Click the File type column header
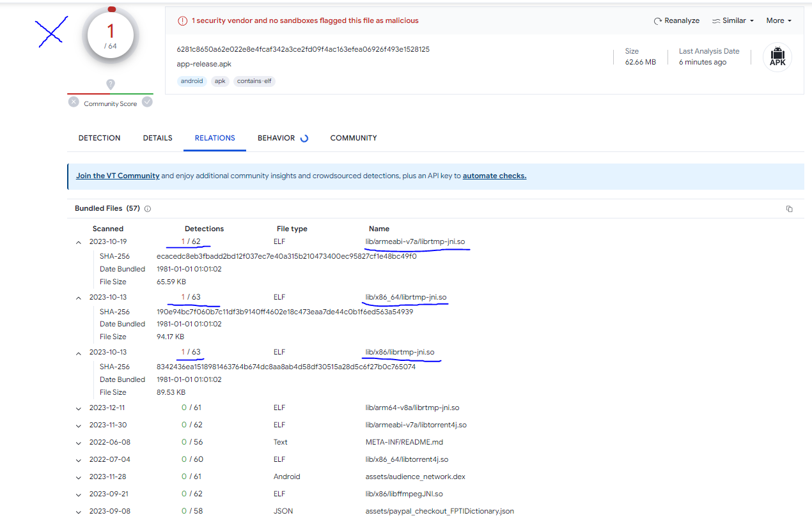Image resolution: width=812 pixels, height=527 pixels. tap(292, 229)
